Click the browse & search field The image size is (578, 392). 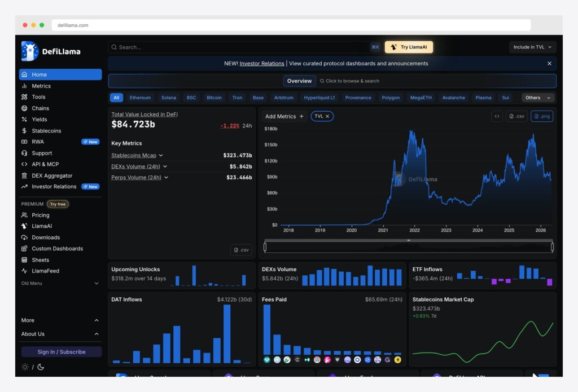[x=349, y=81]
